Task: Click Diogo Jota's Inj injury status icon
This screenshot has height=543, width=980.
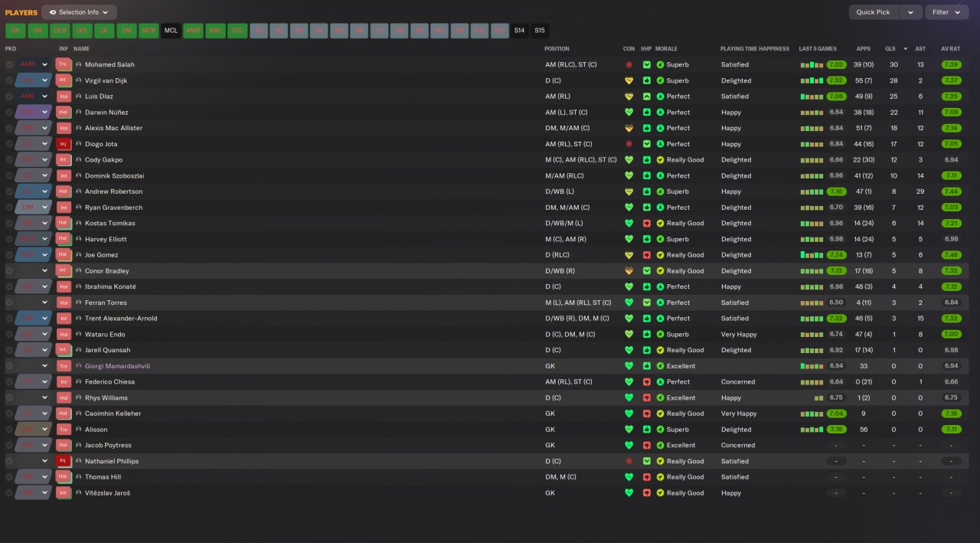Action: click(64, 144)
